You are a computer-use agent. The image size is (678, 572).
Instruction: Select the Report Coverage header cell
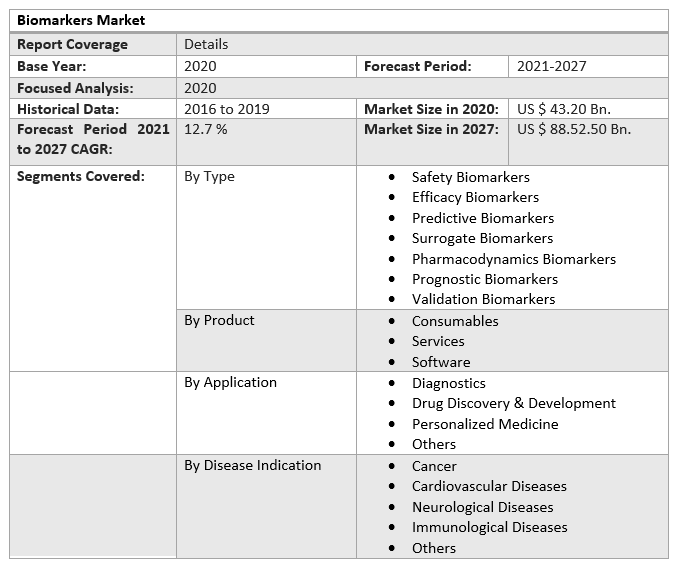click(72, 44)
